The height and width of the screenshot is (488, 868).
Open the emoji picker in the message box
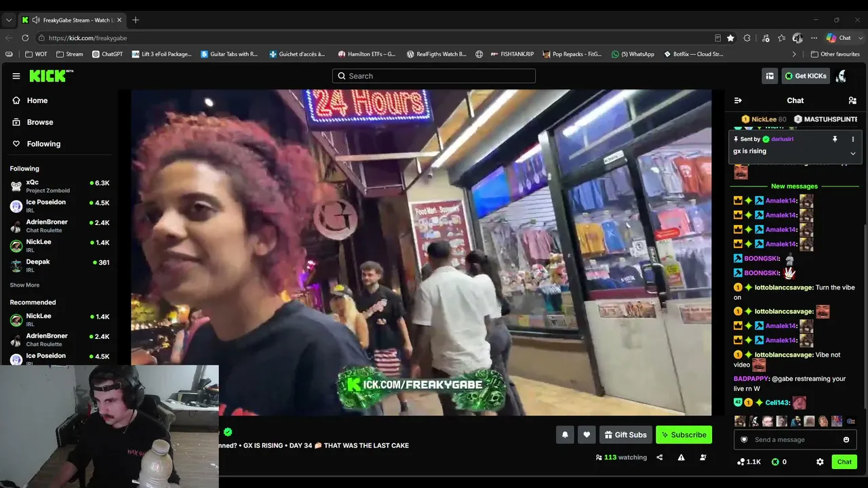(846, 440)
